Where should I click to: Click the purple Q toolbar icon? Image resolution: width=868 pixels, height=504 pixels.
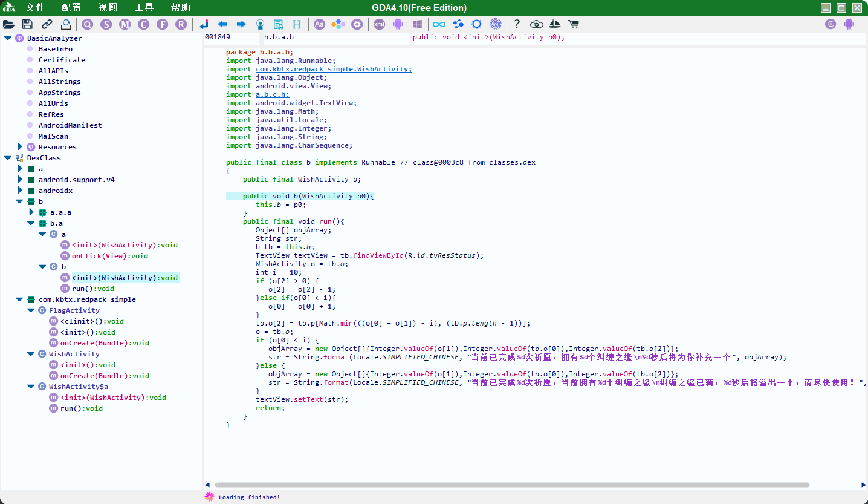pos(88,24)
